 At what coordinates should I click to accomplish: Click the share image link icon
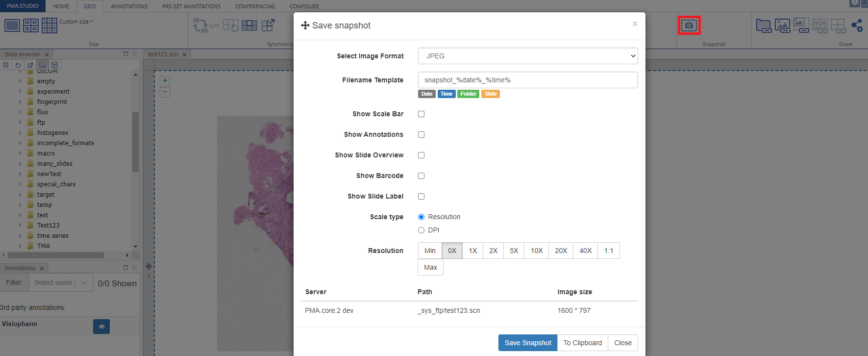pos(782,25)
